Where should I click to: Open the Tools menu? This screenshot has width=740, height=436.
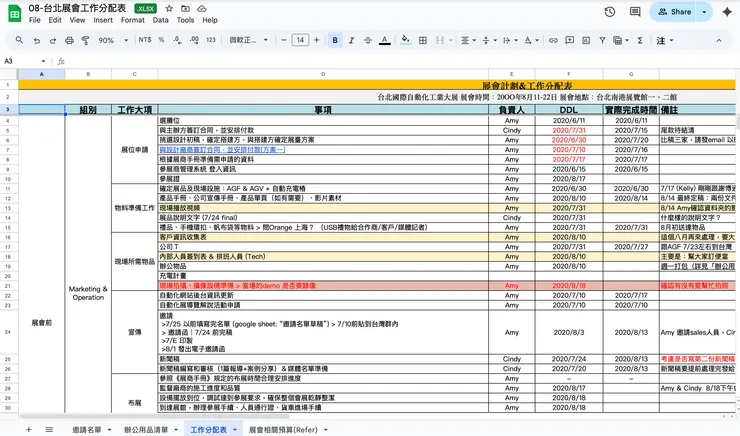(185, 20)
